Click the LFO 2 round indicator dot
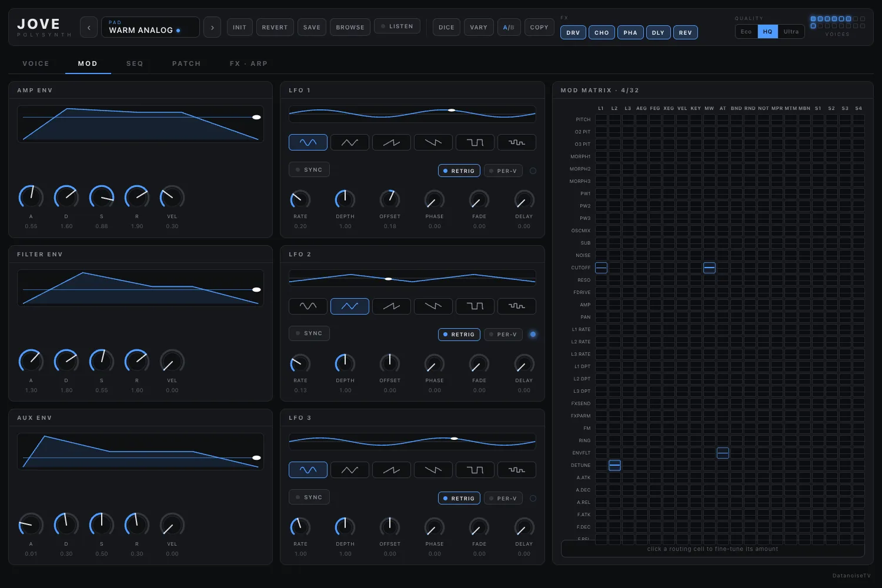Screen dimensions: 882x588 (533, 334)
